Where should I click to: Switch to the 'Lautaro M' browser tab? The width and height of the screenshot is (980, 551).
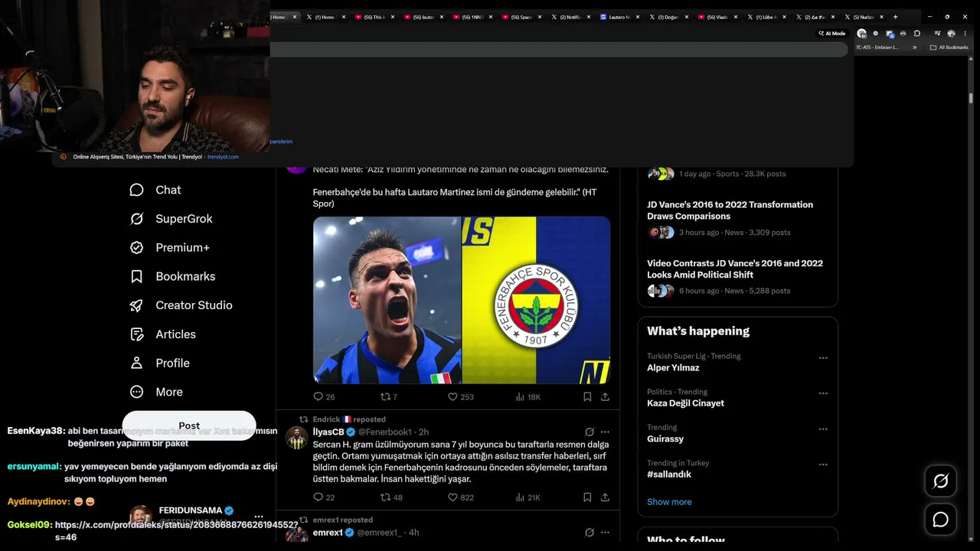pos(619,17)
